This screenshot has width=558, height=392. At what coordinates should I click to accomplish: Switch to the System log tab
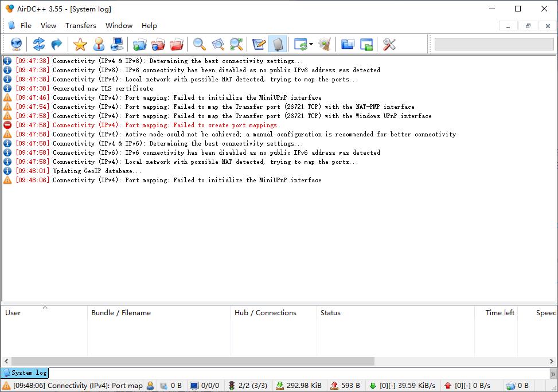point(25,373)
